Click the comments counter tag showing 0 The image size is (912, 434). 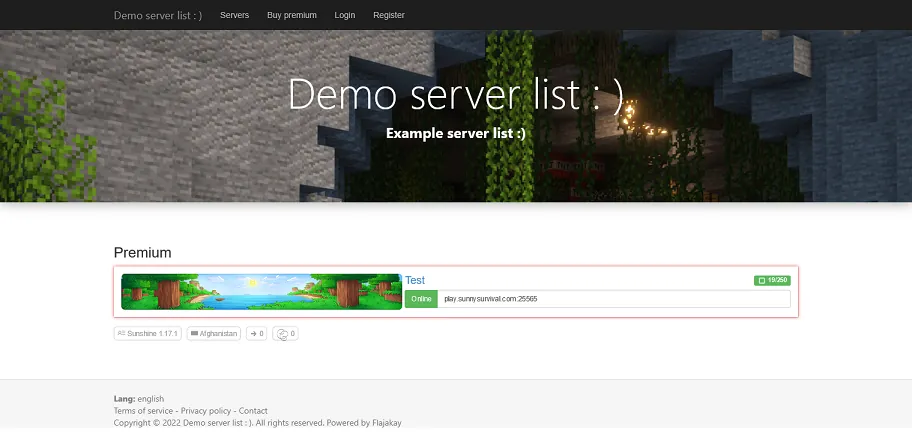285,333
